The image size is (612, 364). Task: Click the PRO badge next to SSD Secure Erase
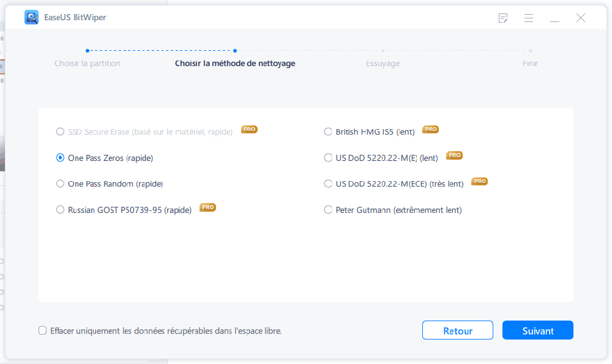249,129
